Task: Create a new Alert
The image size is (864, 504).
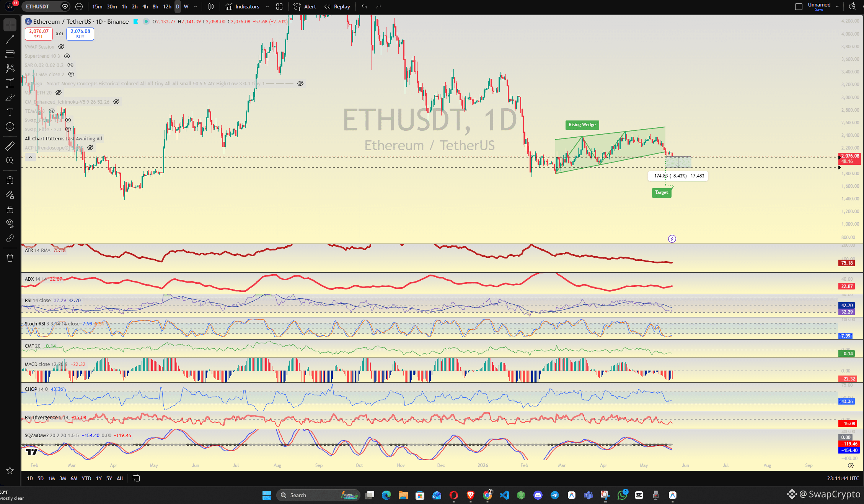Action: (305, 7)
